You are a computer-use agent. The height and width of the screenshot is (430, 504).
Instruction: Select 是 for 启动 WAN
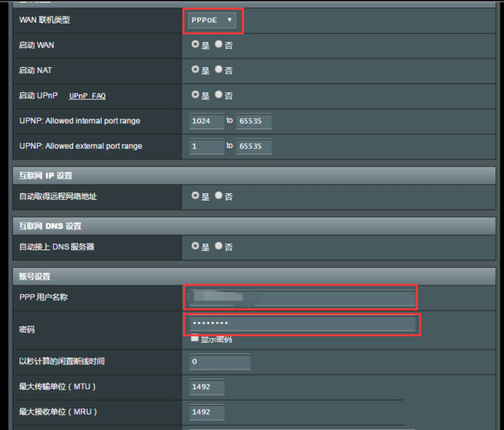[x=195, y=45]
